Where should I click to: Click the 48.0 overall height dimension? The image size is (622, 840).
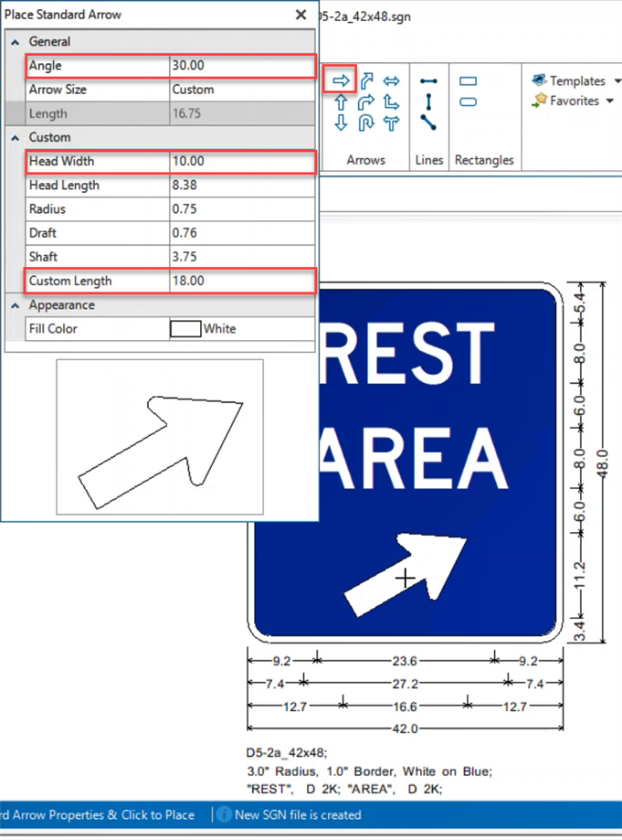[602, 465]
